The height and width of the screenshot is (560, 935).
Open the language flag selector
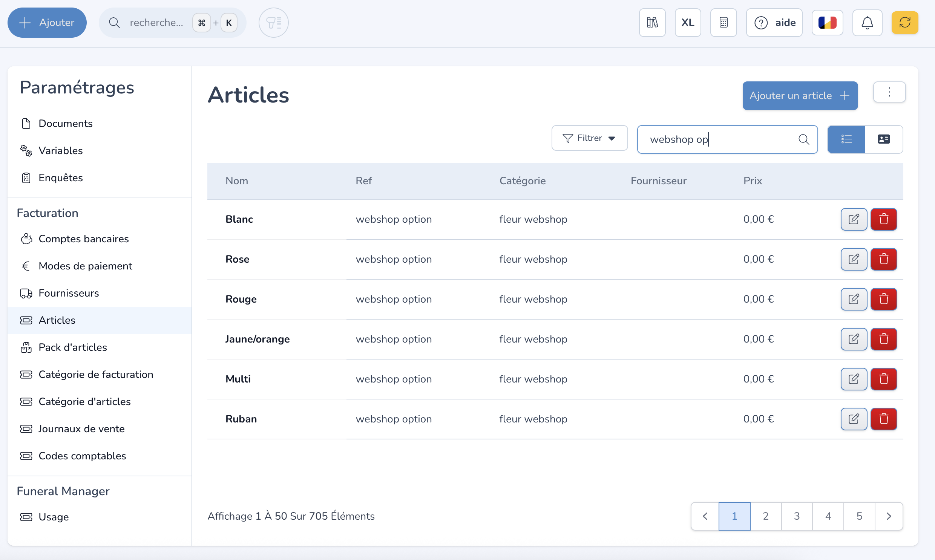click(827, 23)
